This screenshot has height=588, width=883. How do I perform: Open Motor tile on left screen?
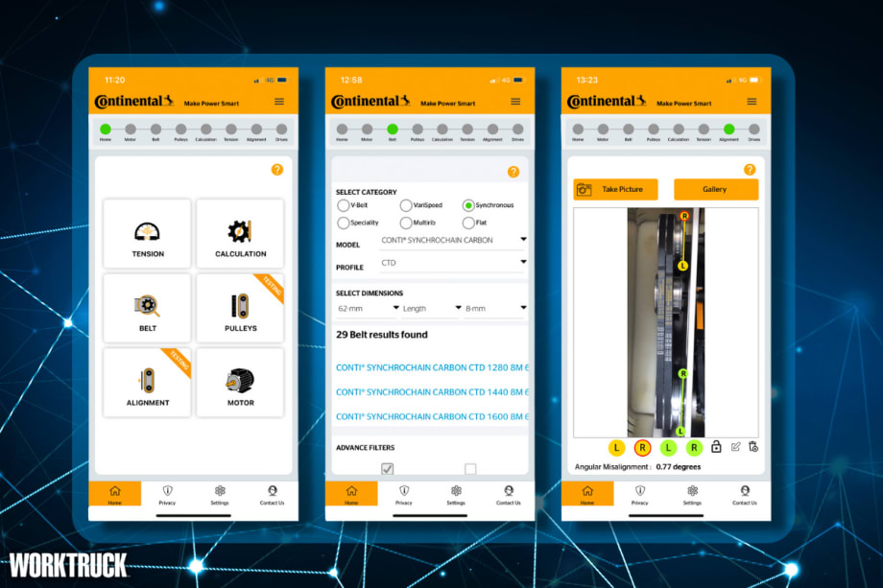click(x=241, y=383)
